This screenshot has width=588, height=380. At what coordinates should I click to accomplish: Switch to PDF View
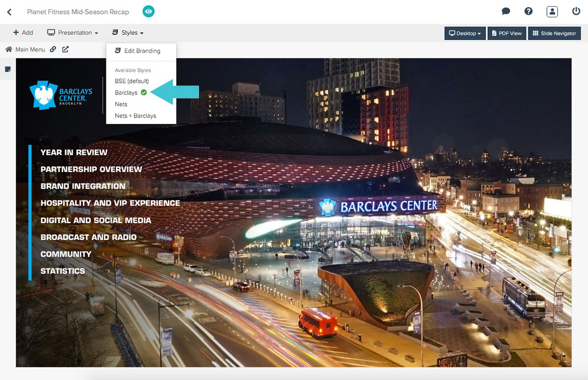[507, 33]
